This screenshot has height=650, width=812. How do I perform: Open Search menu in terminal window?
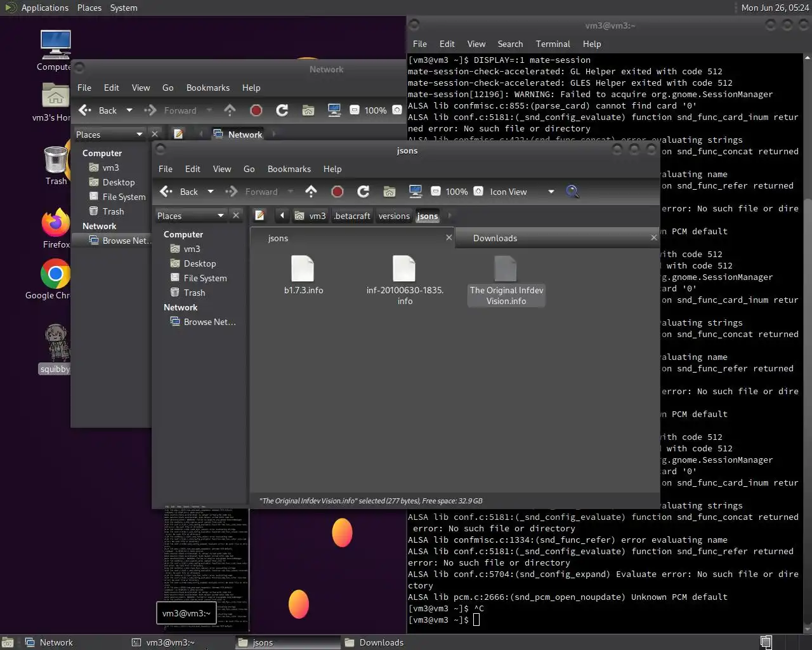tap(510, 44)
